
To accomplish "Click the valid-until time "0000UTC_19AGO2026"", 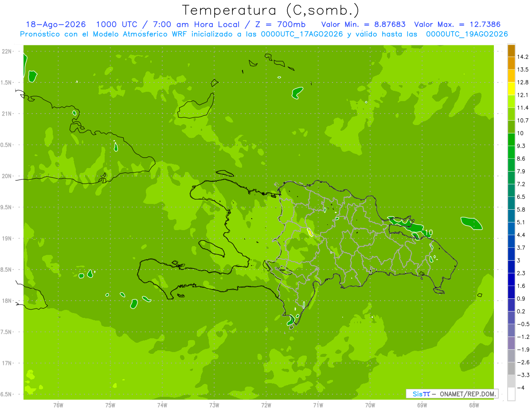I will tap(467, 34).
